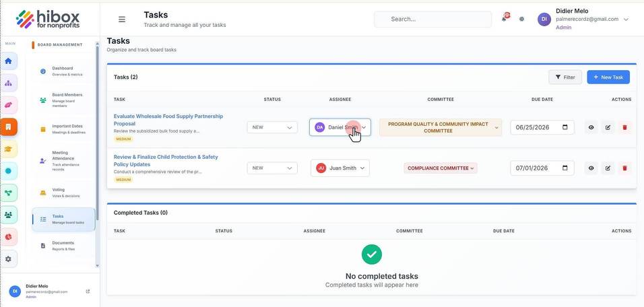Viewport: 644px width, 307px height.
Task: Open Board Members menu item
Action: (x=64, y=100)
